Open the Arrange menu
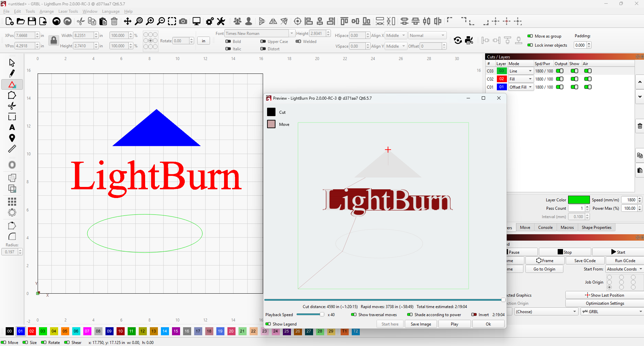The image size is (644, 346). tap(46, 11)
